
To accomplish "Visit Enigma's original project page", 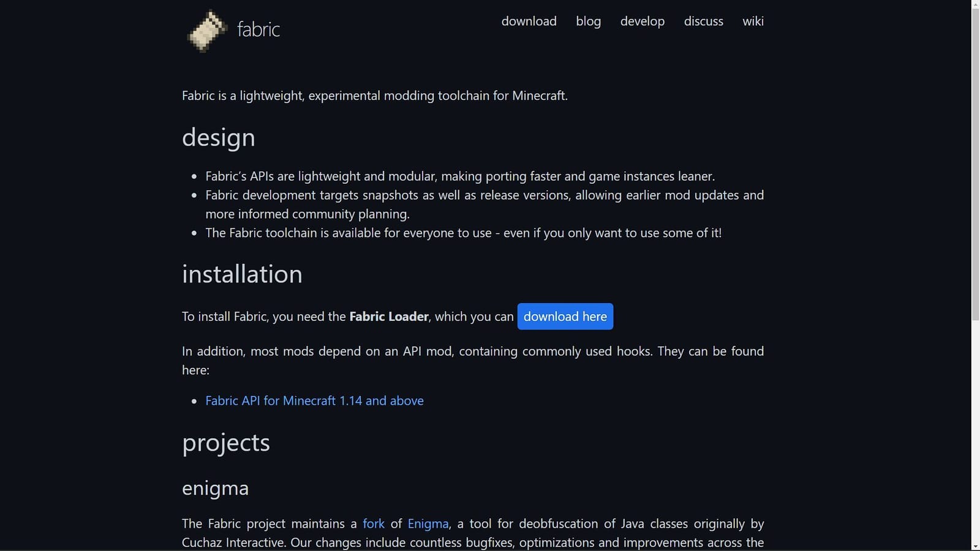I will tap(428, 523).
